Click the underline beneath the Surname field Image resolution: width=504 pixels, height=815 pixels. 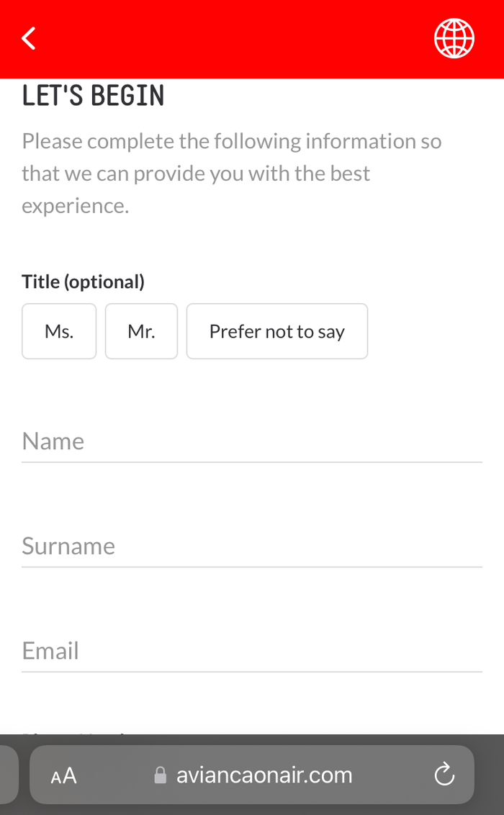click(252, 567)
